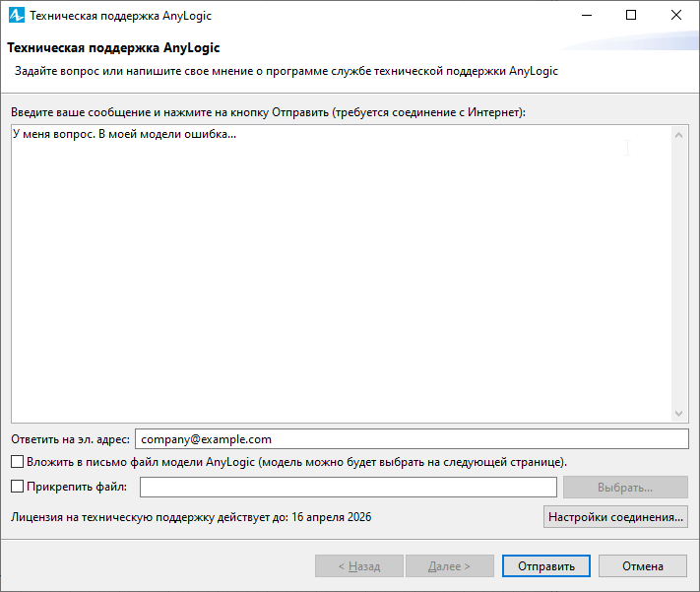Maximize the support dialog window

631,15
